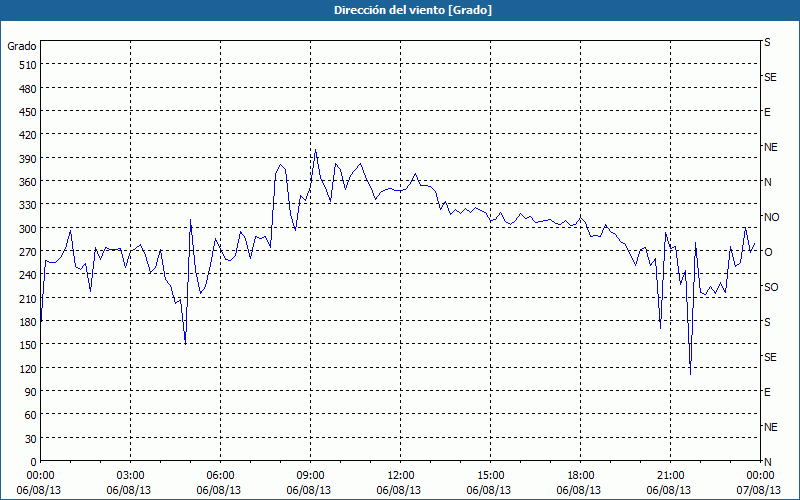
Task: Click the 60 tick label on the left axis
Action: click(x=31, y=415)
